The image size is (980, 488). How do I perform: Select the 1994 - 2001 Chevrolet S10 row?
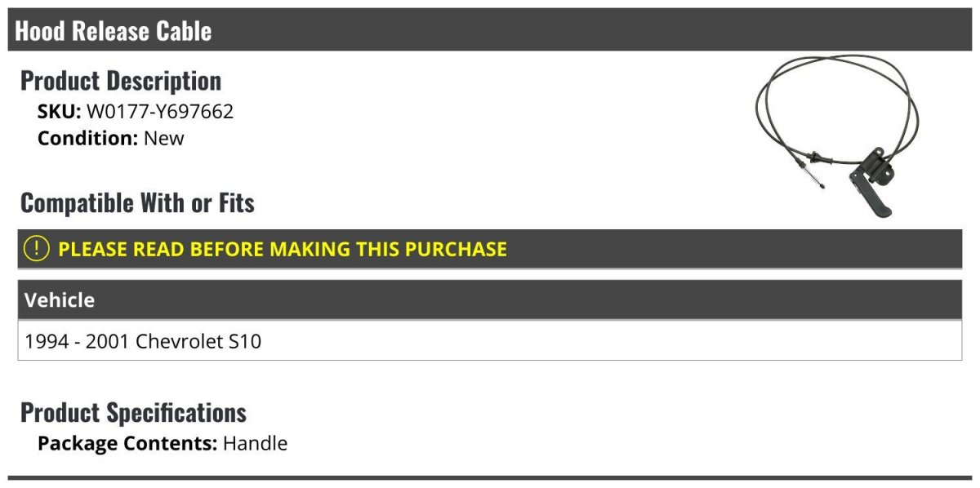[490, 340]
